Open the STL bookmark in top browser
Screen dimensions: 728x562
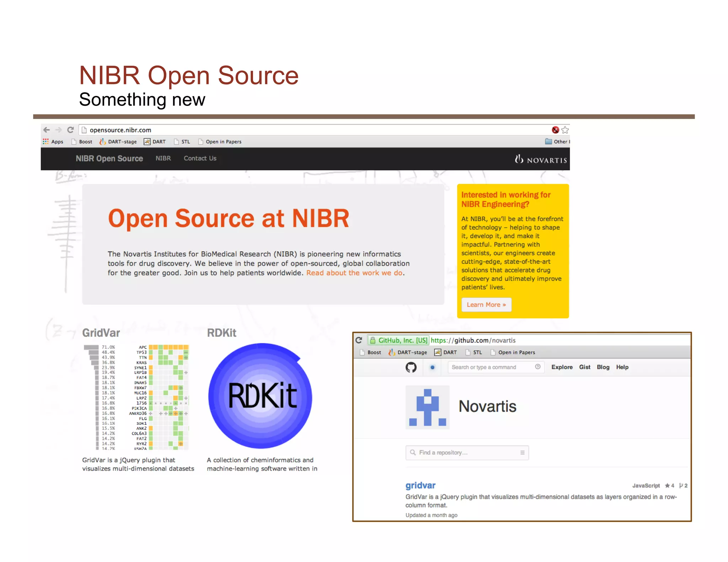[182, 142]
